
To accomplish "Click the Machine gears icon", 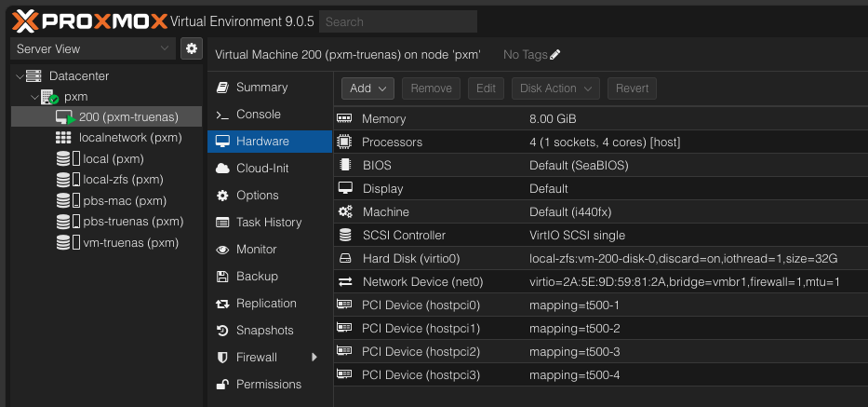I will tap(345, 211).
